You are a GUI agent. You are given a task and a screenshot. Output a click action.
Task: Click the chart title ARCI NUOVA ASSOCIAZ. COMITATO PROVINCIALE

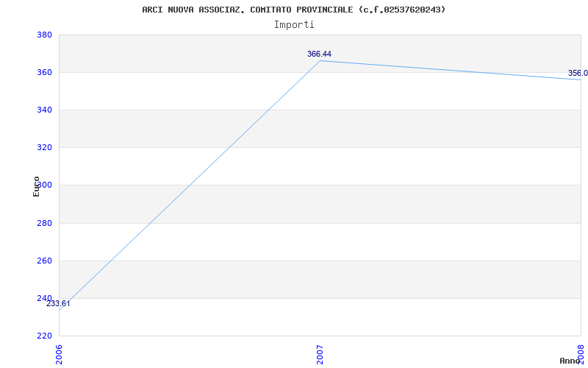pos(293,10)
